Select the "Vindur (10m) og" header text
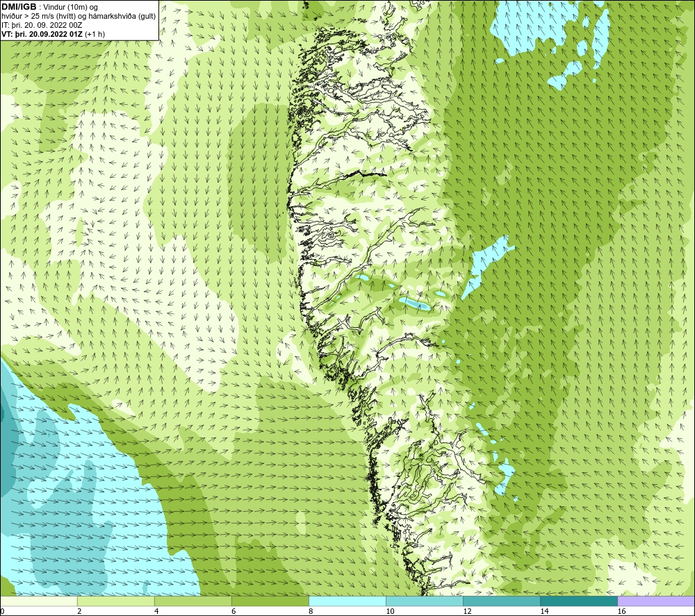This screenshot has width=695, height=616. (x=71, y=8)
